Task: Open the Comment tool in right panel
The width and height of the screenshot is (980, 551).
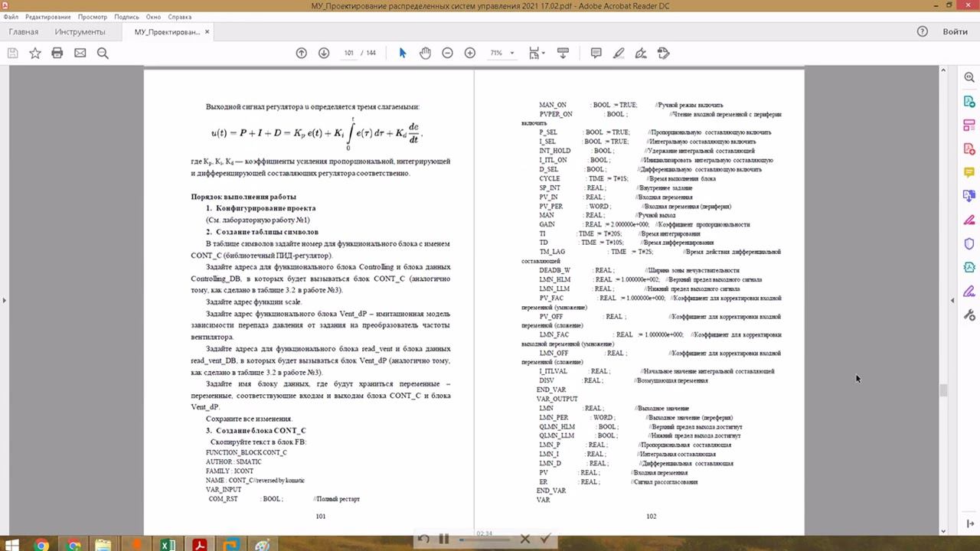Action: point(969,172)
